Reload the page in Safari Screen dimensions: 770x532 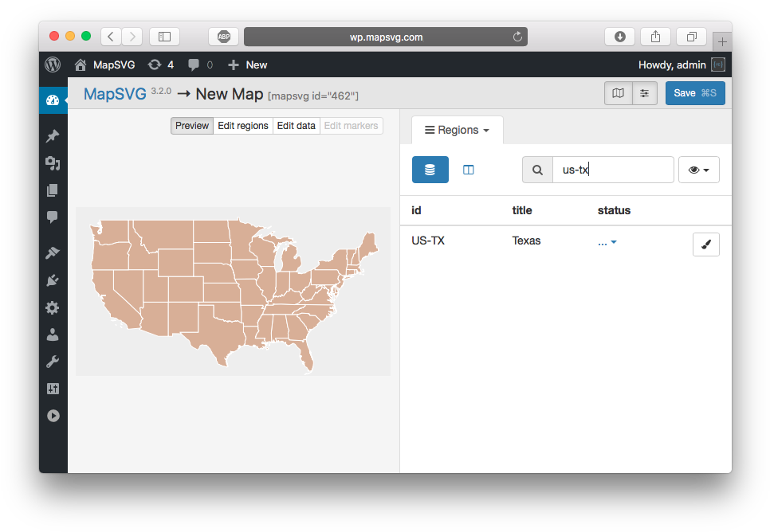[x=517, y=37]
